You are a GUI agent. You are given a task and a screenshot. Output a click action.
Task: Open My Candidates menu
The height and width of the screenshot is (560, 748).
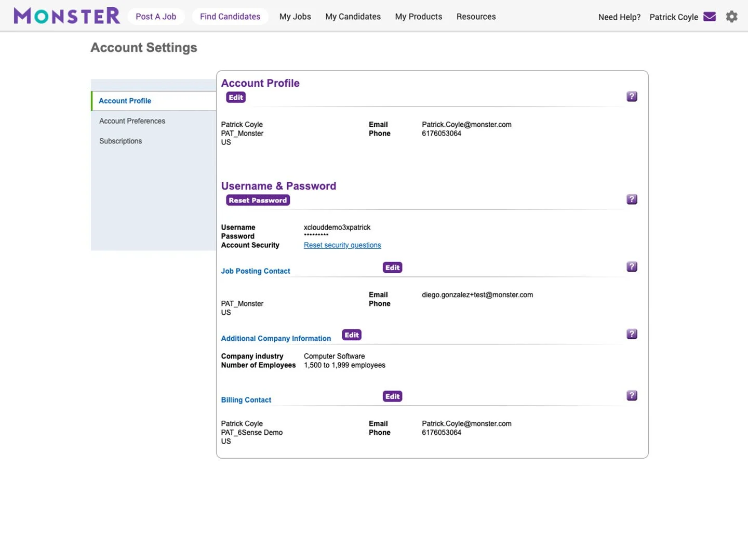coord(353,17)
